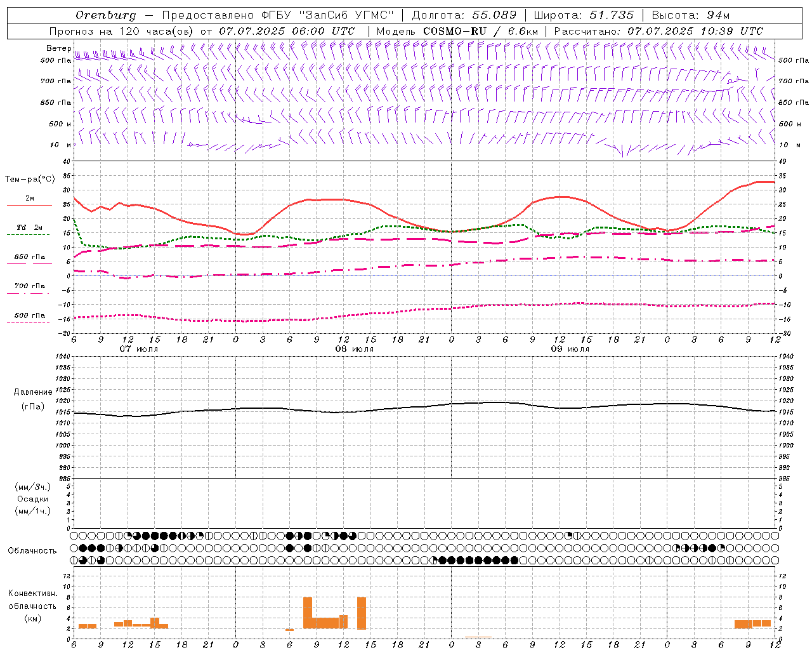812x650 pixels.
Task: Click the '09 июля' date label
Action: [x=570, y=349]
